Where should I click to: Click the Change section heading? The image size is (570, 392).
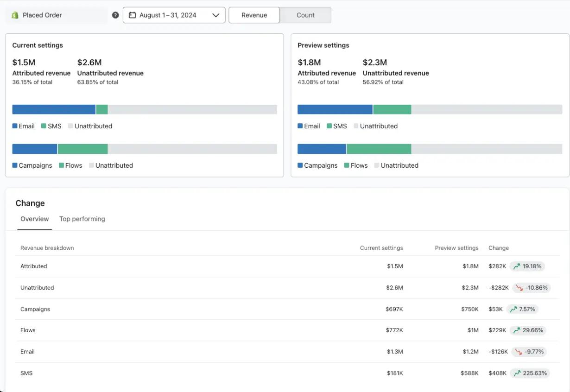[30, 203]
